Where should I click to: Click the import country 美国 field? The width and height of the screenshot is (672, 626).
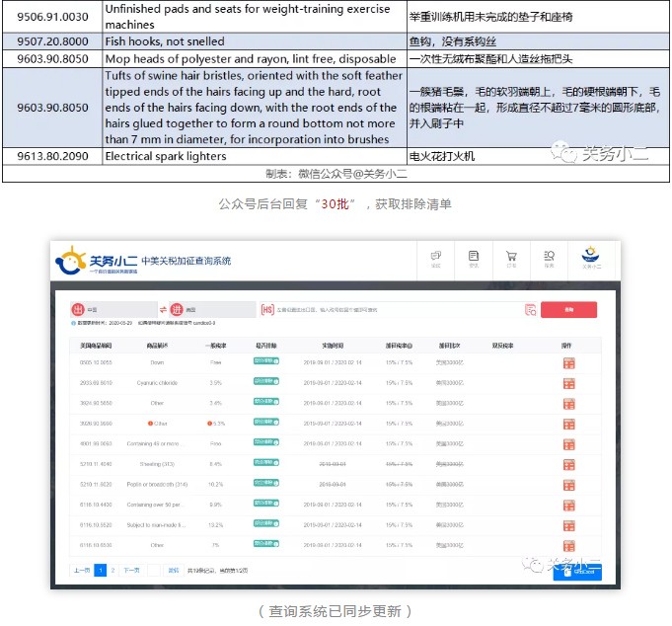click(212, 310)
